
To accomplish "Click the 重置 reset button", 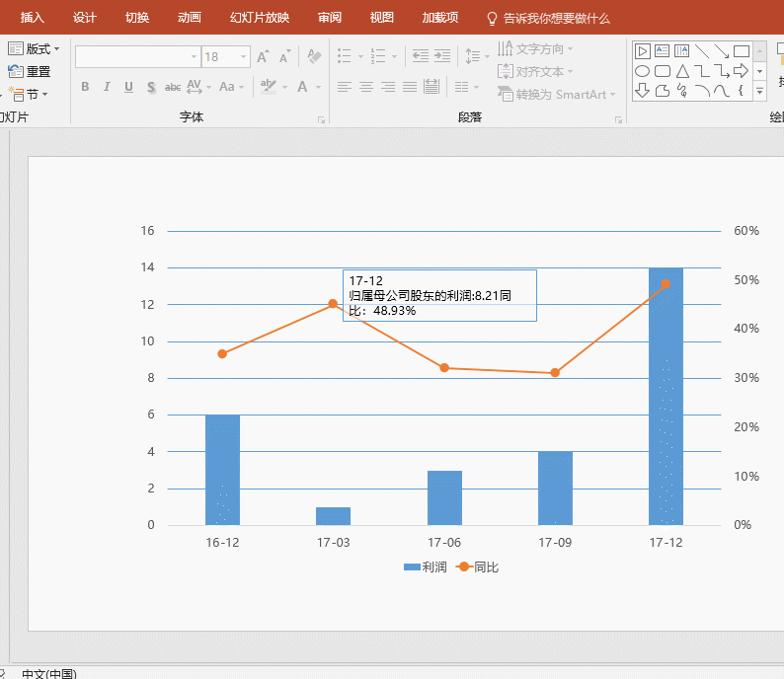I will [x=31, y=71].
